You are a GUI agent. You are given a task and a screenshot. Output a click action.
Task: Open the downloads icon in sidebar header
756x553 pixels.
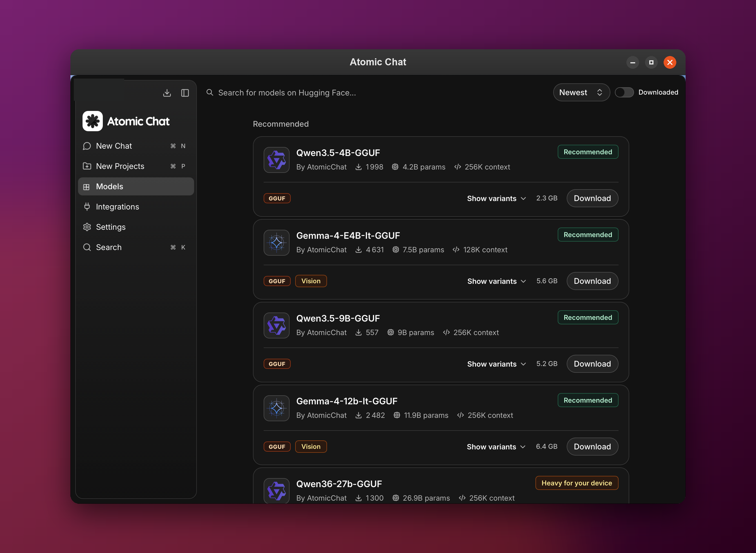click(x=167, y=93)
